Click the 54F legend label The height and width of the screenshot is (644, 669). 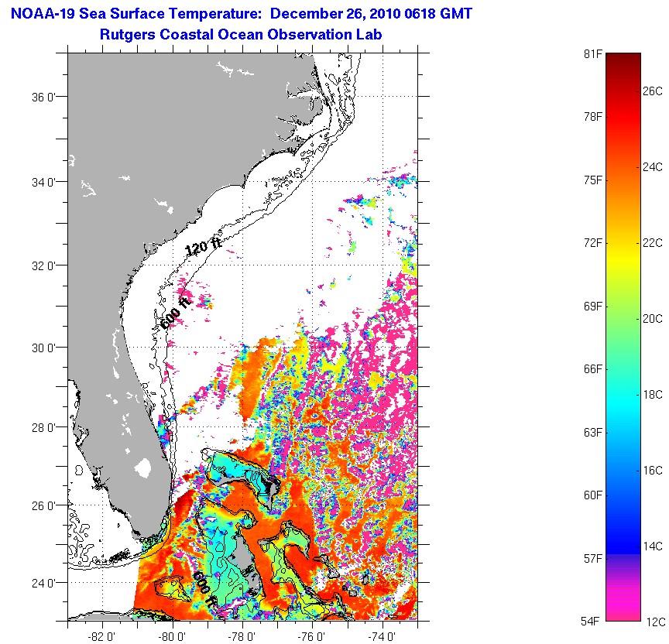pyautogui.click(x=590, y=622)
